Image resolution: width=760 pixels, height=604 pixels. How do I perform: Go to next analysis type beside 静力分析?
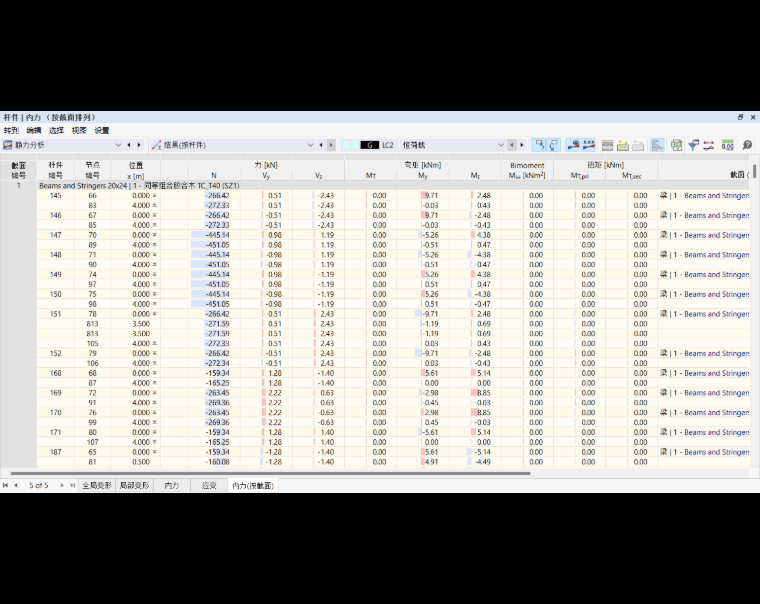tap(139, 145)
